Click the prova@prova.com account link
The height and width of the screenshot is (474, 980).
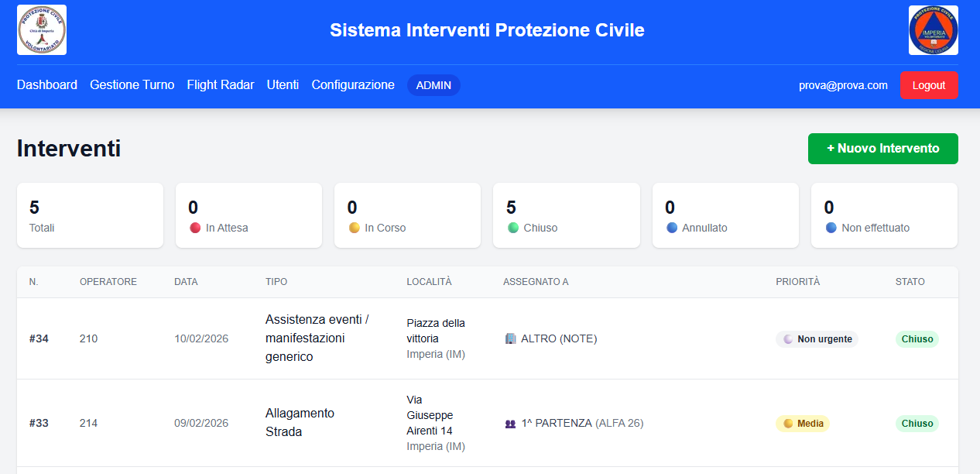844,85
